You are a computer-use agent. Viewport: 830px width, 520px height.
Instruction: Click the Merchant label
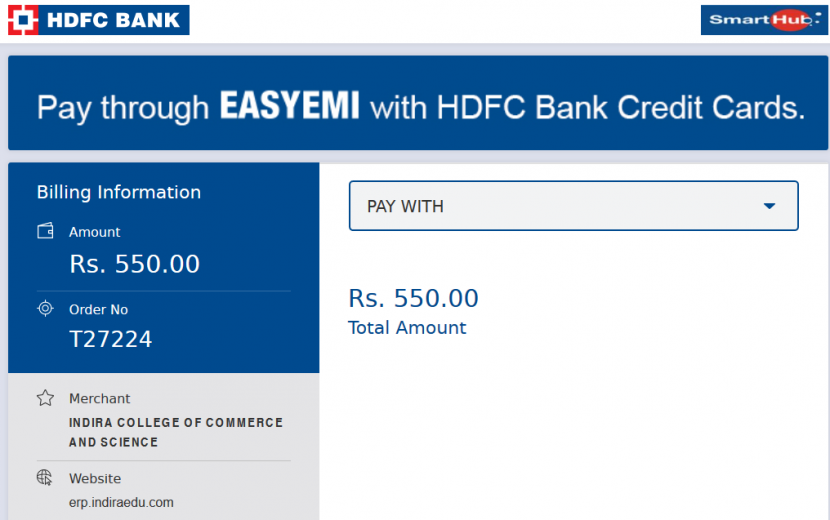click(100, 398)
